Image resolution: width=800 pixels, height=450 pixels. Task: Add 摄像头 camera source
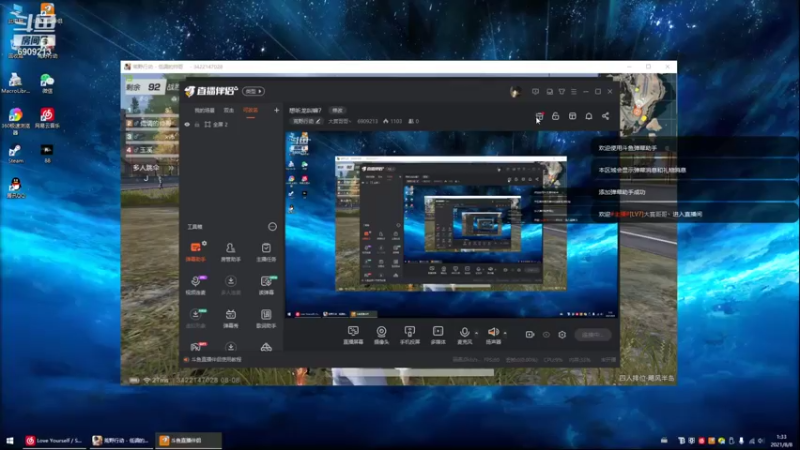381,335
